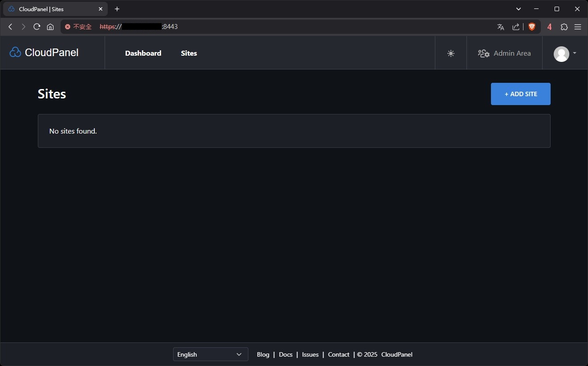Click the Sites page heading
Viewport: 588px width, 366px height.
click(52, 94)
